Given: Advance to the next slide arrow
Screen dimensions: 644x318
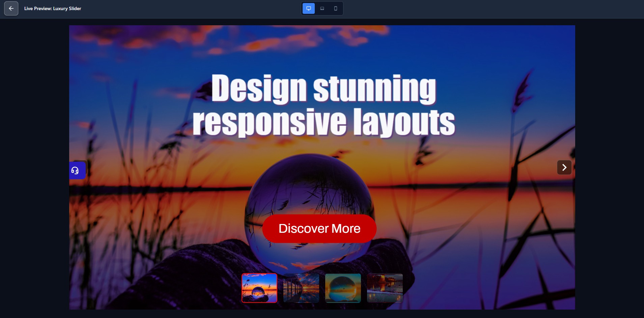Looking at the screenshot, I should pyautogui.click(x=564, y=167).
